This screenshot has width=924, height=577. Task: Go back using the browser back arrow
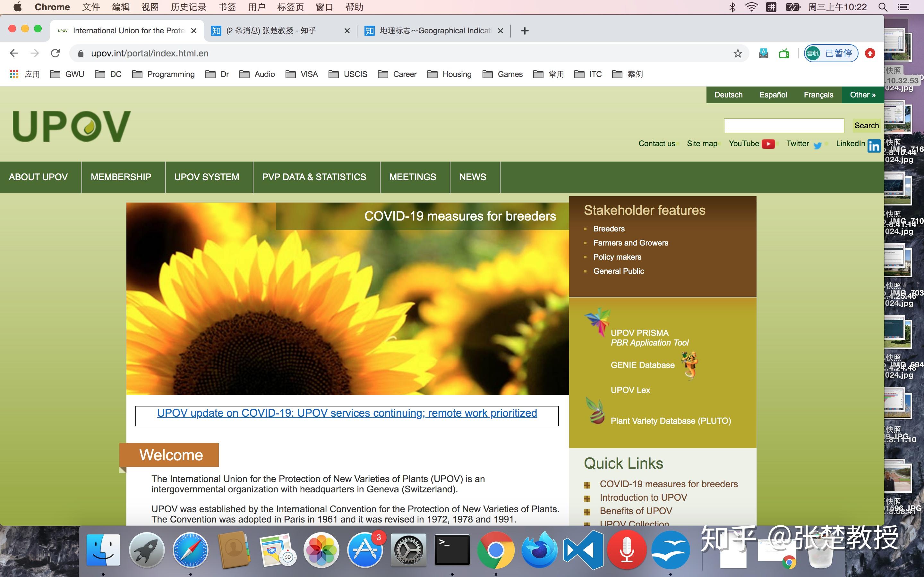click(14, 54)
